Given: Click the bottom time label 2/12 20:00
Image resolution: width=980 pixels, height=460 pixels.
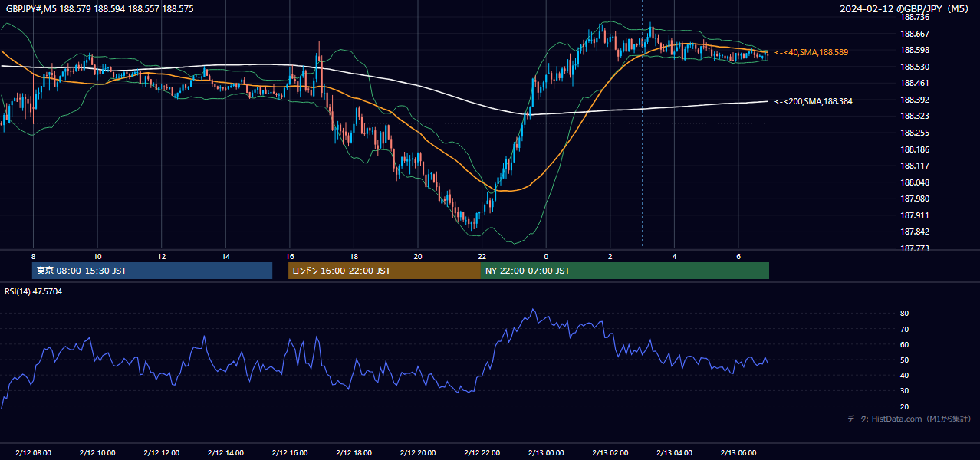Looking at the screenshot, I should point(418,453).
